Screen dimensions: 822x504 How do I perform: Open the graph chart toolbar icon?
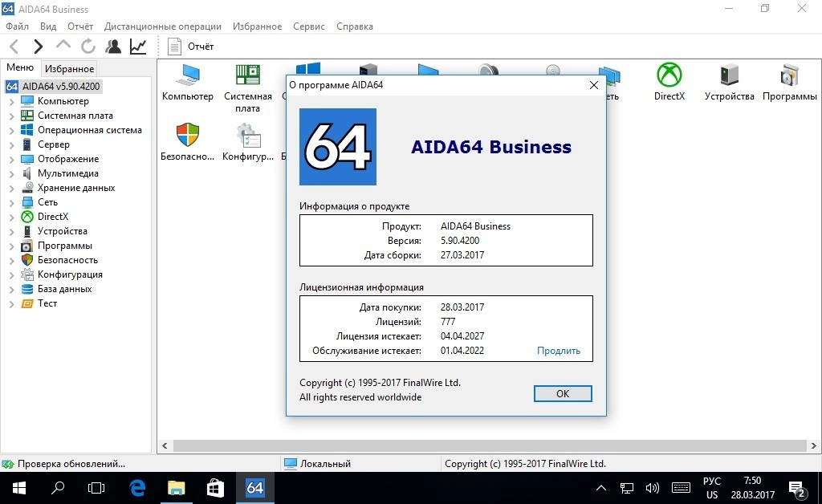pos(138,47)
